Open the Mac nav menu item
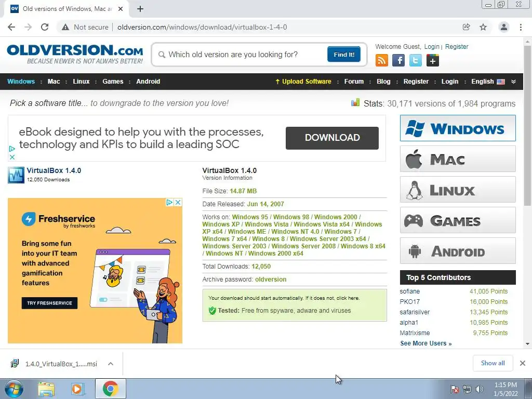 tap(54, 82)
